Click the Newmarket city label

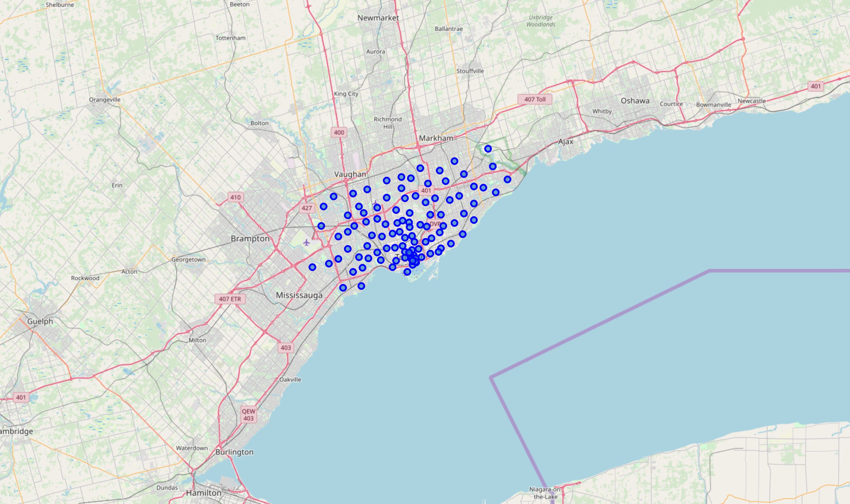[378, 18]
